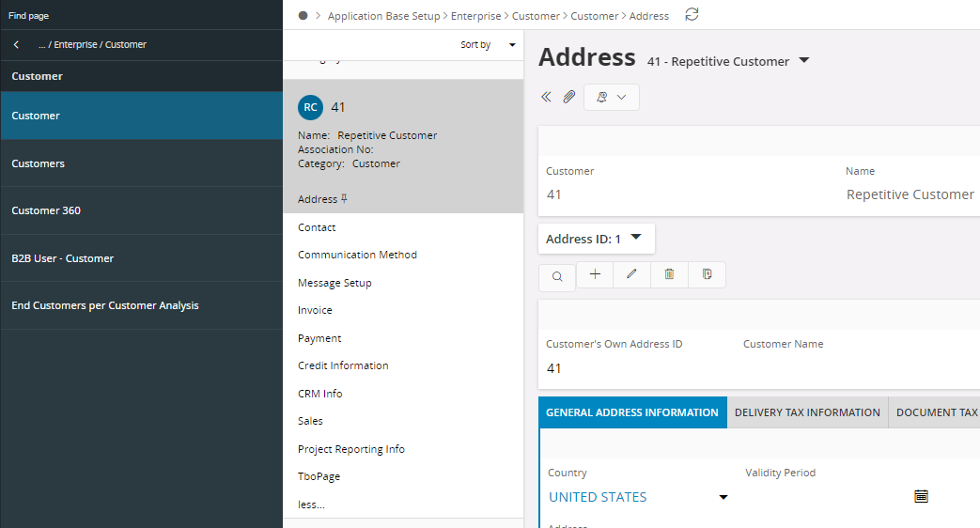Click the search magnifier icon in address toolbar
Screen dimensions: 980x528
tap(557, 277)
